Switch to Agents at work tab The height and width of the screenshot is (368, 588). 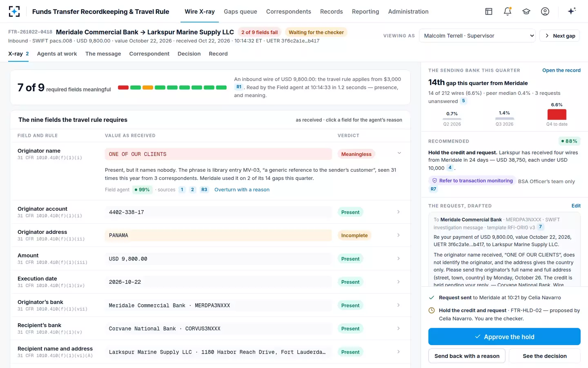pos(57,54)
